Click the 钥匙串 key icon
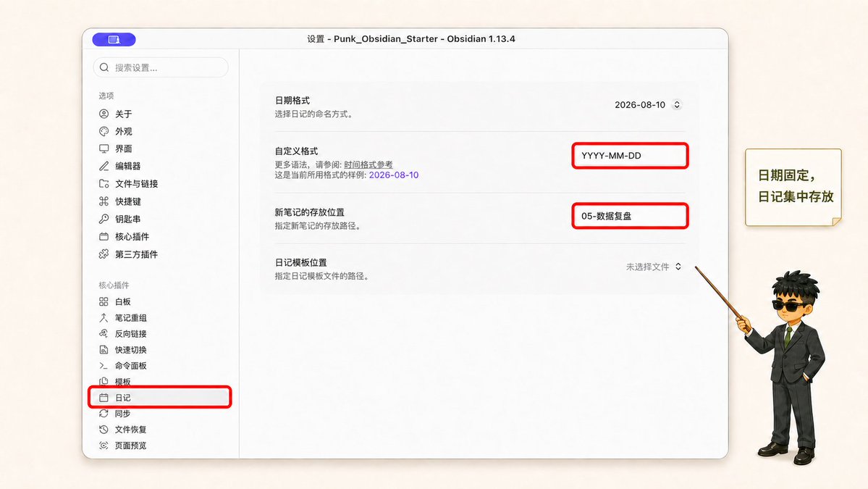The height and width of the screenshot is (489, 868). (x=104, y=219)
